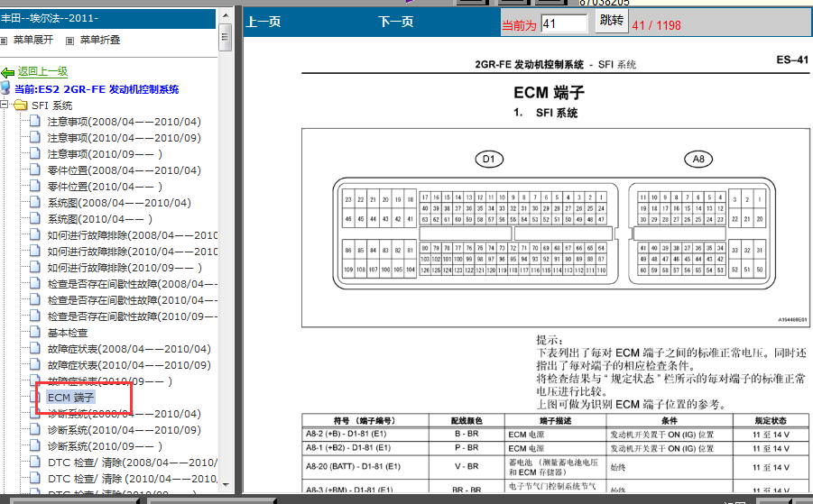Click the page icon beside 故障症状表(2008/04——2010/04)
The height and width of the screenshot is (504, 813).
34,348
